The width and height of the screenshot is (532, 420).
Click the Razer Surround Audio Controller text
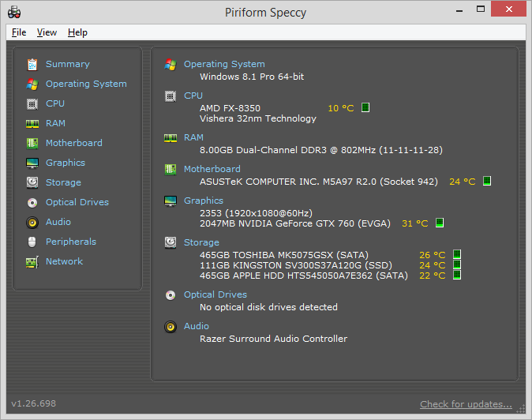(273, 339)
